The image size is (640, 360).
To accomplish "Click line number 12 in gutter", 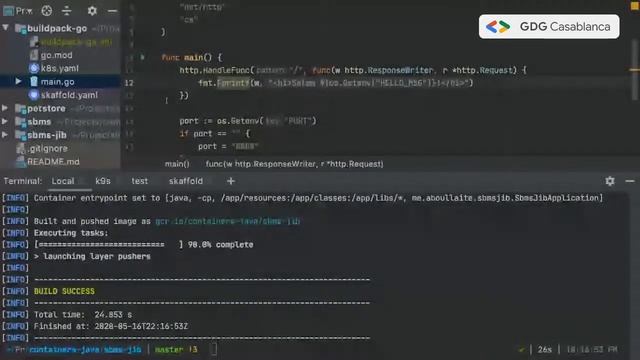I will click(129, 83).
